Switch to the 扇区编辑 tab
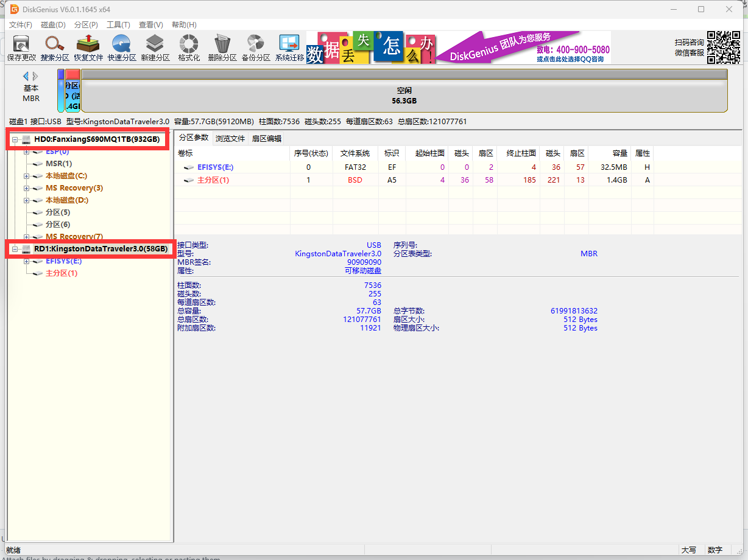 click(267, 139)
